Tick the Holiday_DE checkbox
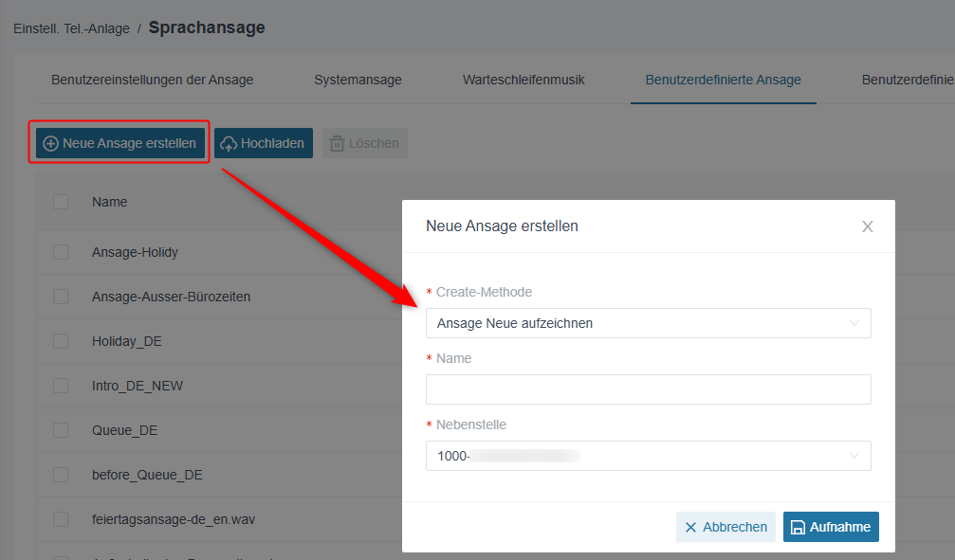This screenshot has height=560, width=955. click(x=61, y=341)
